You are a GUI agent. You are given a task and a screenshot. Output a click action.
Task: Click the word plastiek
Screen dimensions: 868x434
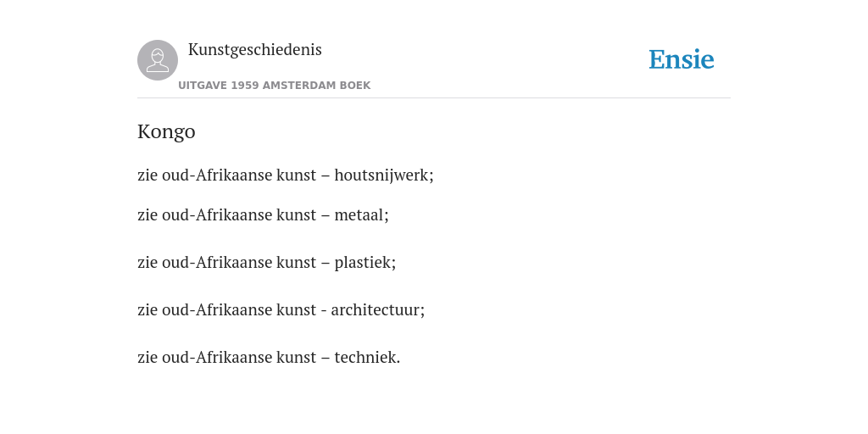tap(364, 263)
